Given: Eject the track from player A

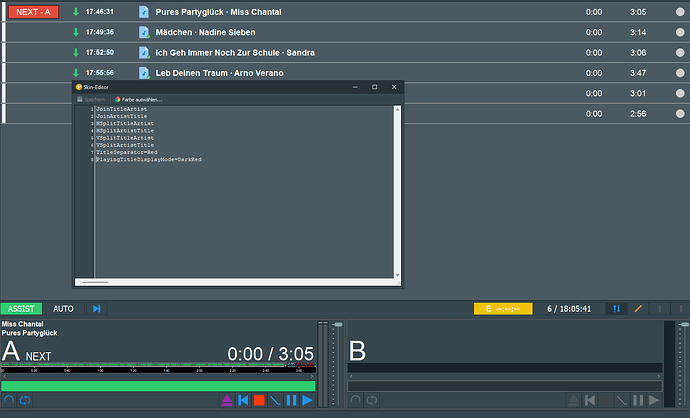Looking at the screenshot, I should pos(226,401).
